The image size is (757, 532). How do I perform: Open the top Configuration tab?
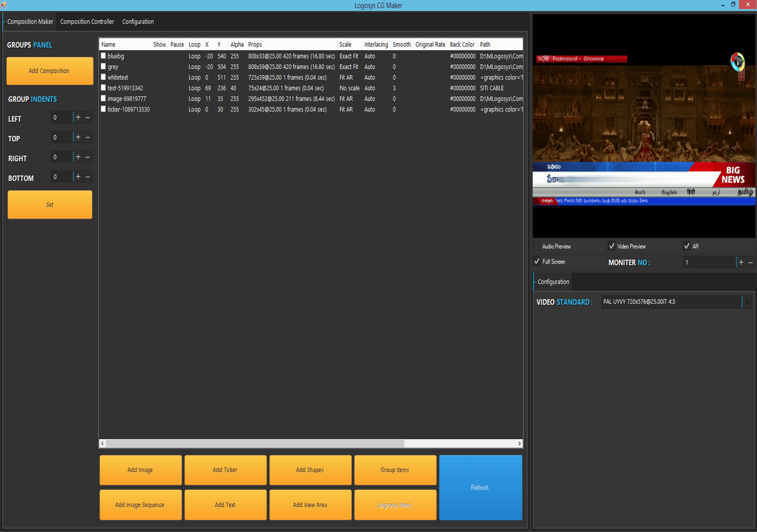(x=138, y=22)
